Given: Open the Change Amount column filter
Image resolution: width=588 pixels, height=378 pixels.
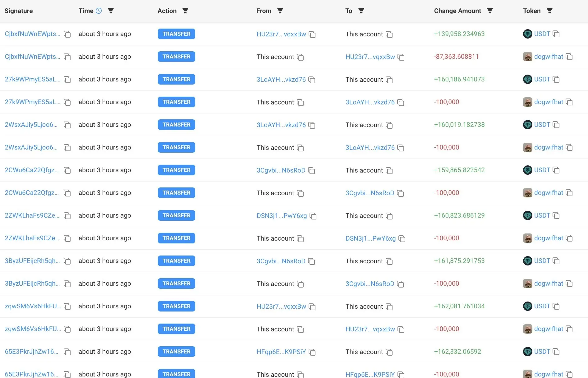Looking at the screenshot, I should pyautogui.click(x=490, y=11).
